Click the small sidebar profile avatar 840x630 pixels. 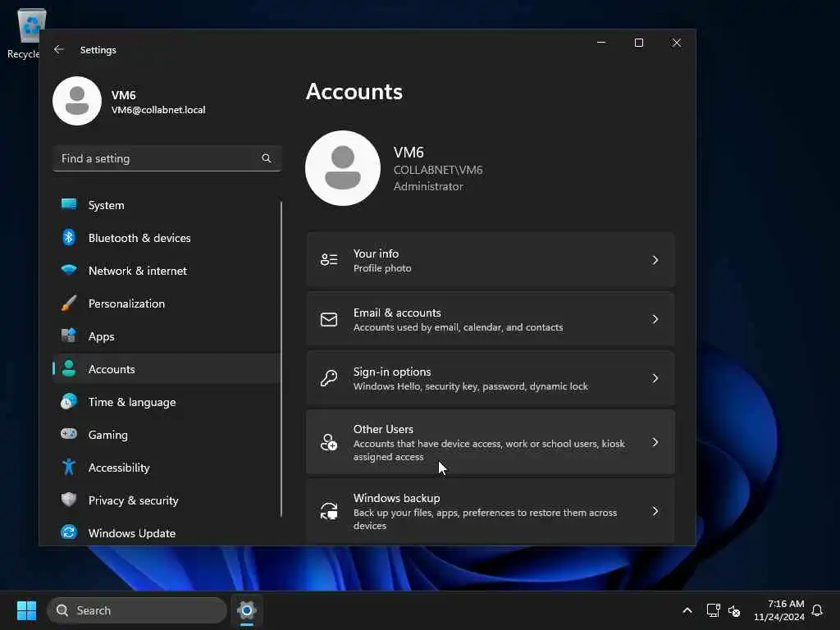point(77,101)
